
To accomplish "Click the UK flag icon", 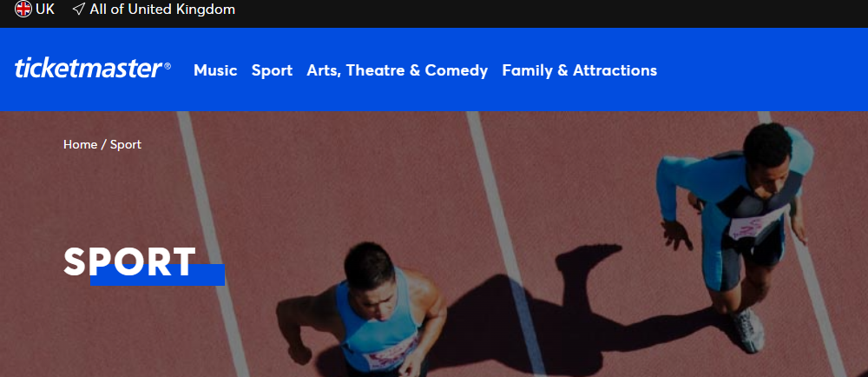I will pos(23,9).
